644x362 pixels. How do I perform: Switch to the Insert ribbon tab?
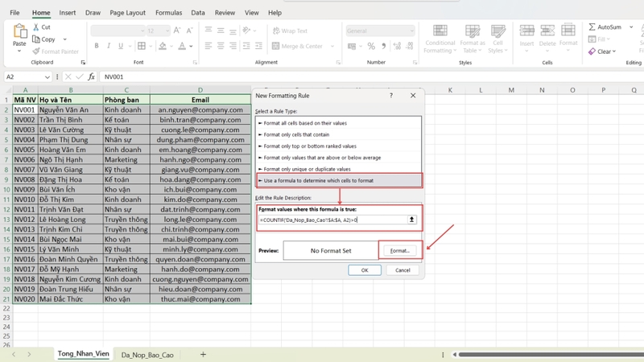click(67, 13)
